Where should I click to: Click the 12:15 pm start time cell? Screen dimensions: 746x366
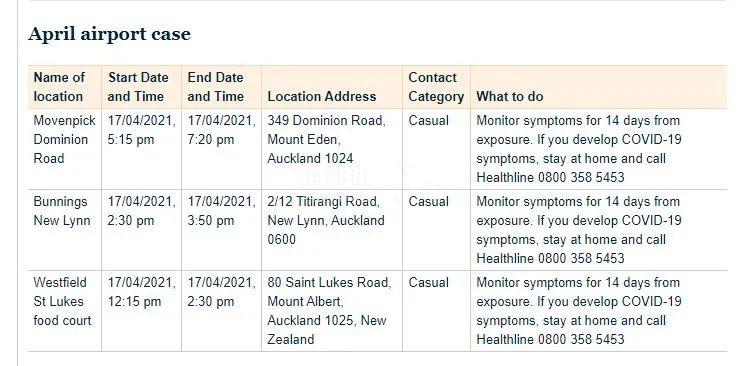(x=141, y=292)
